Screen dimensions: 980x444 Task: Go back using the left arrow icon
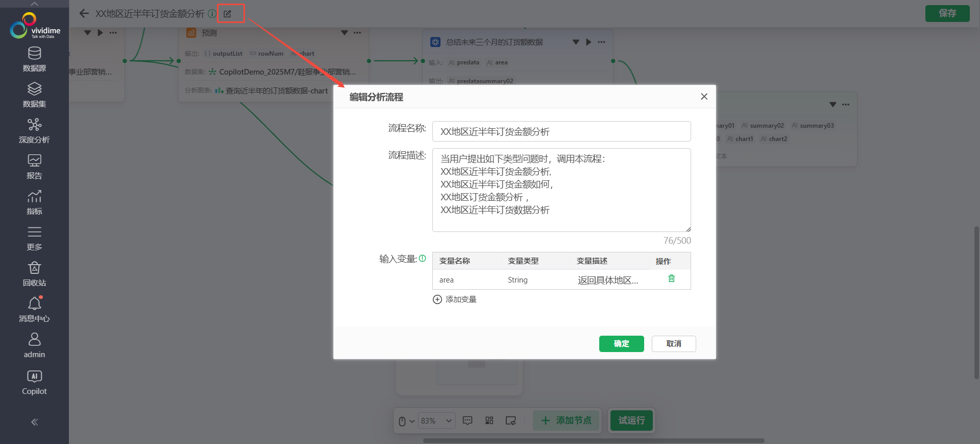84,14
